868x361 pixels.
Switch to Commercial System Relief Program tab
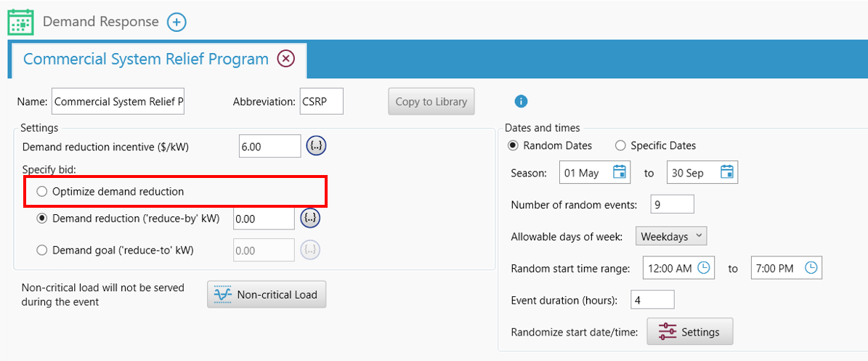[145, 59]
